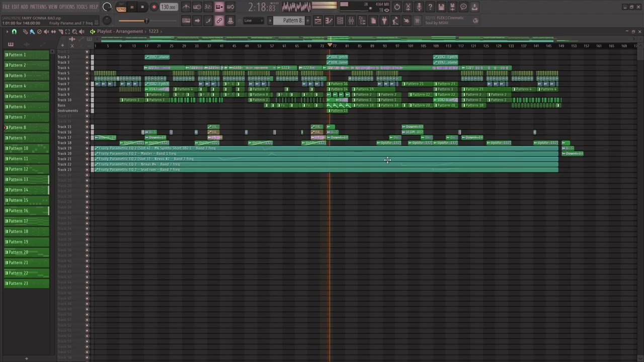Mute the Bass track via its dot
This screenshot has width=644, height=362.
coord(87,106)
